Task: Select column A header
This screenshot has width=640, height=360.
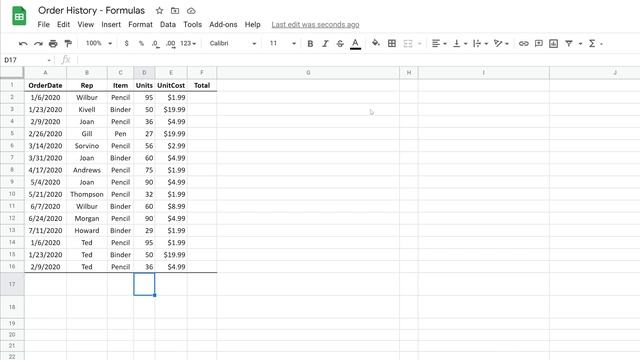Action: (x=45, y=73)
